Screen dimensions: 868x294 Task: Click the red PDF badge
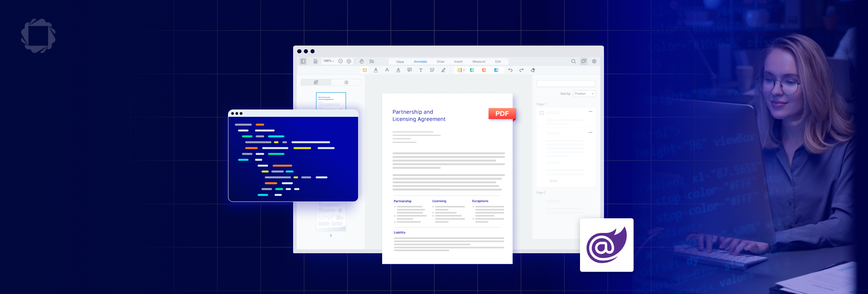[502, 114]
